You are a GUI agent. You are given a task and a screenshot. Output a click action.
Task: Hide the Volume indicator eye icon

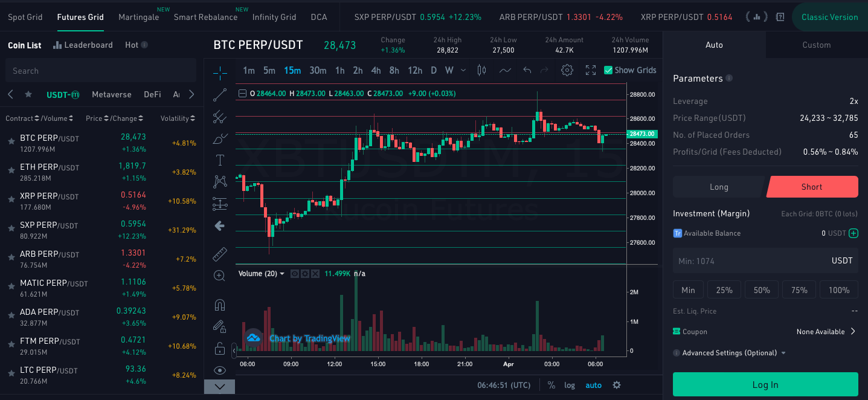point(295,274)
